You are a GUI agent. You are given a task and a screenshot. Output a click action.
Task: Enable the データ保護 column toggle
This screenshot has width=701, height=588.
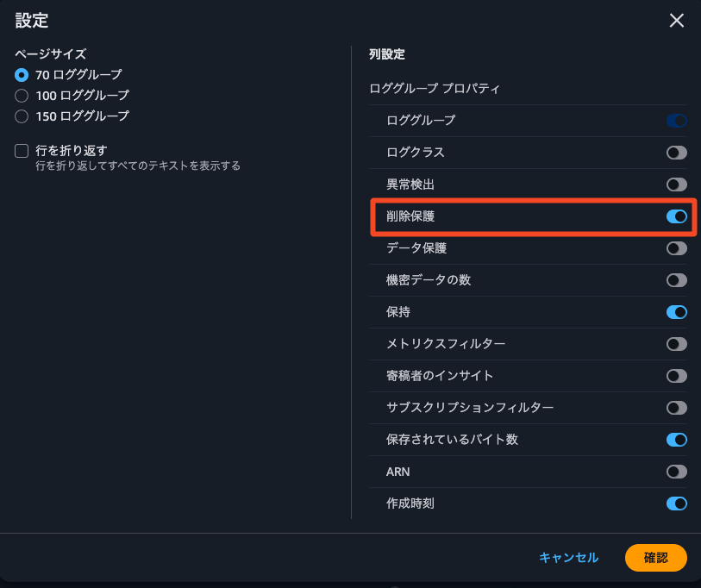[x=676, y=248]
